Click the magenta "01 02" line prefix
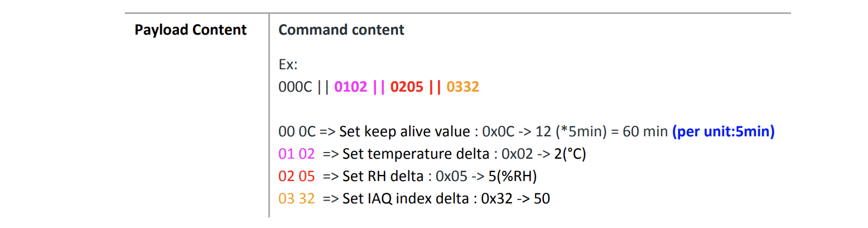The image size is (868, 228). (296, 154)
